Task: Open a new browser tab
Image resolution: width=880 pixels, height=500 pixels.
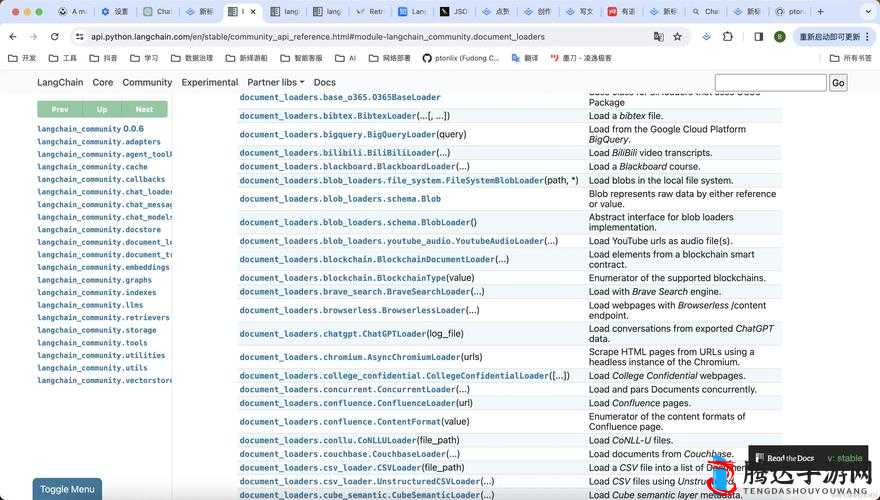Action: [821, 11]
